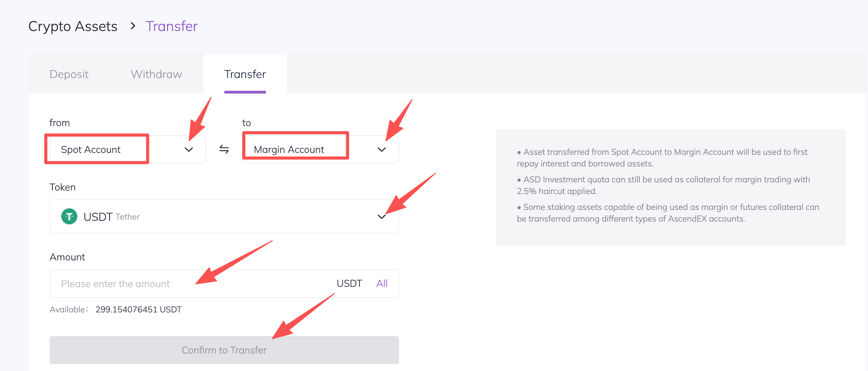
Task: Click the swap accounts arrows icon
Action: pos(224,149)
